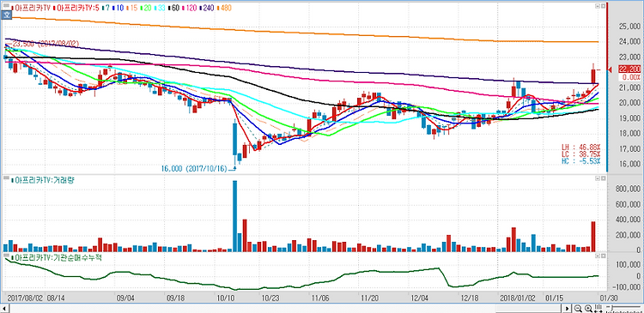Screen dimensions: 644x313
Task: Click the tallest volume bar on 10/10
Action: (x=235, y=216)
